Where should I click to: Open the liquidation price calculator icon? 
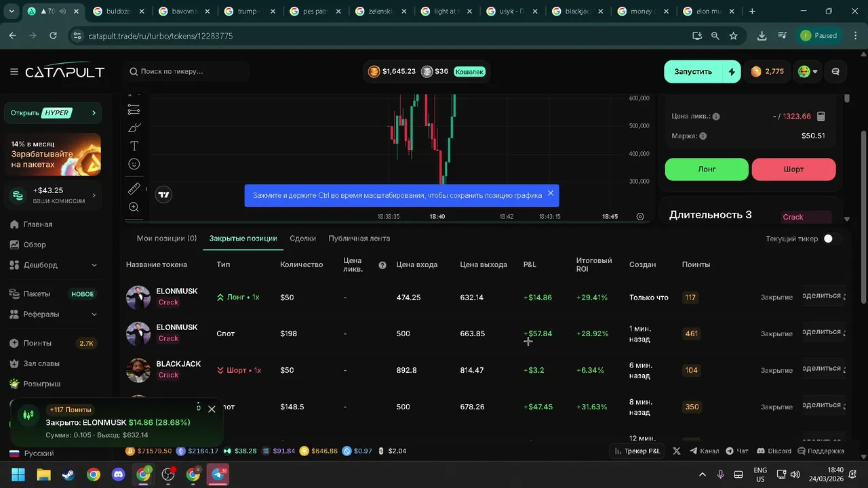click(821, 117)
